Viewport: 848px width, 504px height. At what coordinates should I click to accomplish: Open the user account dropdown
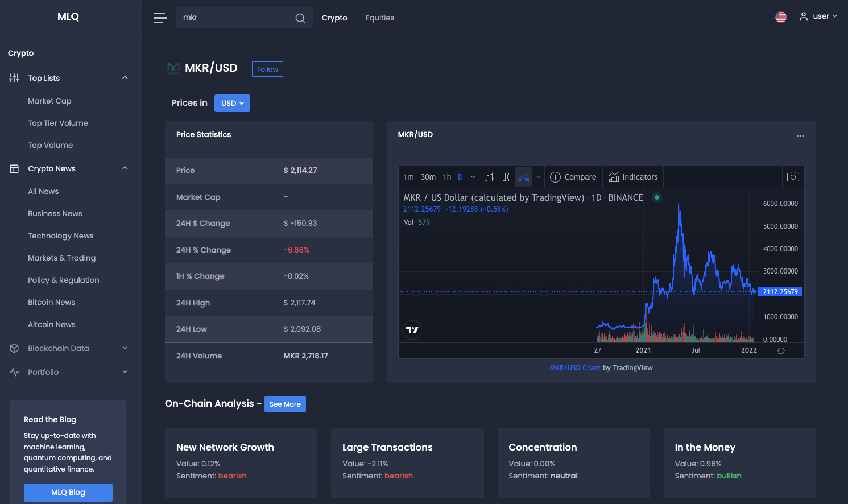[x=819, y=16]
